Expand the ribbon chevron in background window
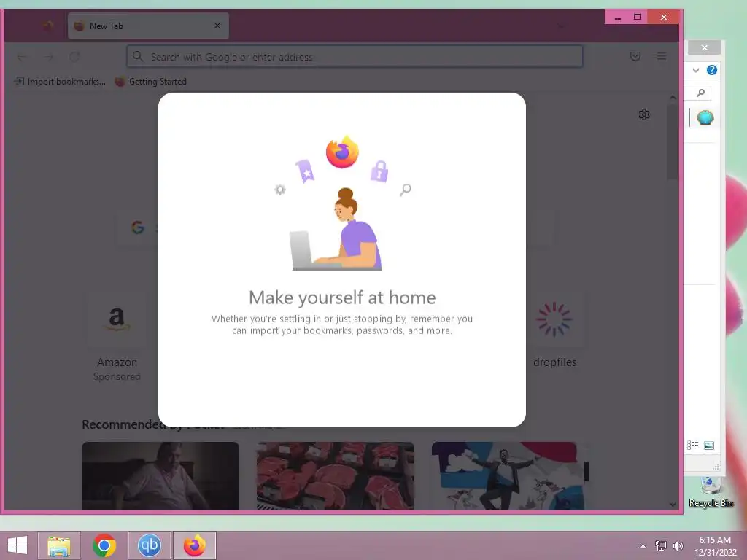Viewport: 747px width, 560px height. coord(695,70)
